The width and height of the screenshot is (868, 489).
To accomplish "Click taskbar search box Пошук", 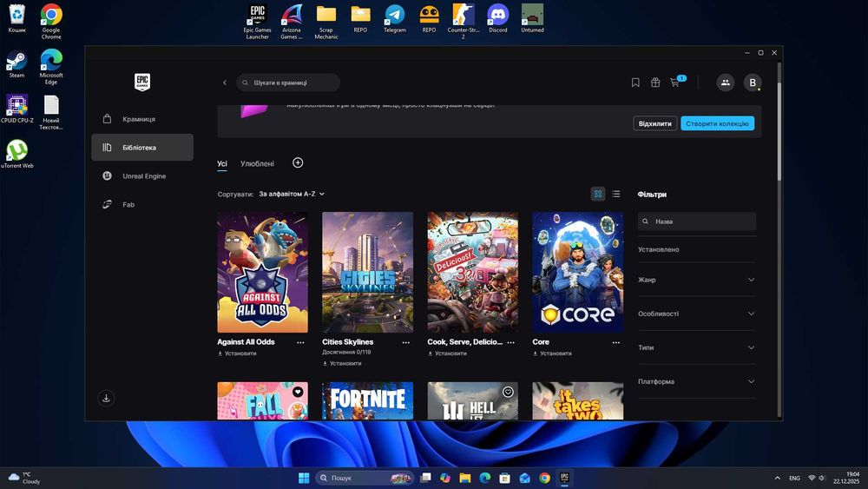I will tap(365, 478).
